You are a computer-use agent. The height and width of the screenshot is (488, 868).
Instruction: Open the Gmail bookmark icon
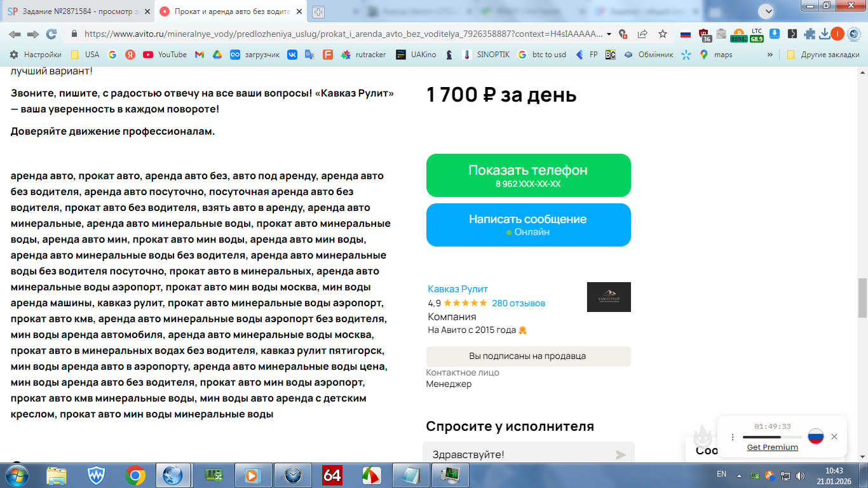(199, 55)
